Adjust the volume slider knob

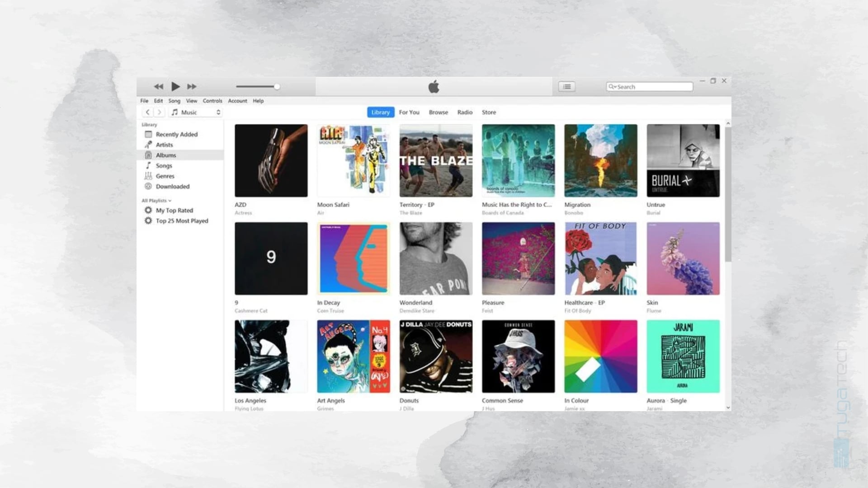[x=277, y=86]
